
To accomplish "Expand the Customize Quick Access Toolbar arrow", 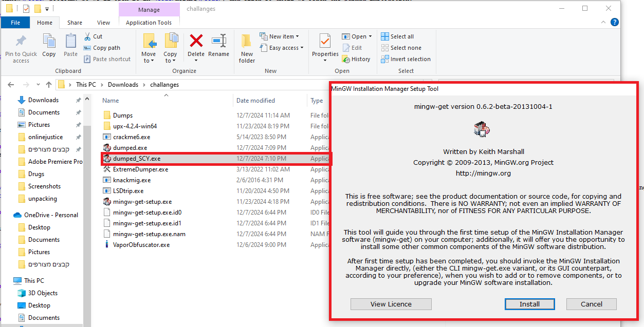I will point(47,9).
